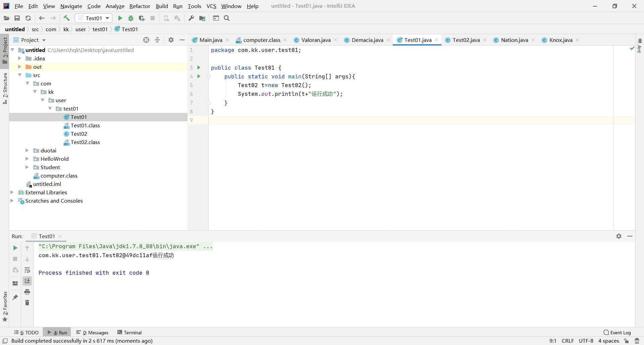Open Project Structure icon
Viewport: 644px width, 345px height.
click(x=202, y=18)
